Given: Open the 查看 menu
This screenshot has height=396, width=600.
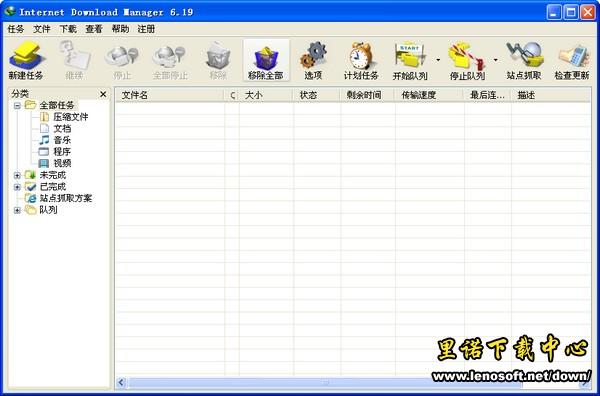Looking at the screenshot, I should [x=94, y=29].
